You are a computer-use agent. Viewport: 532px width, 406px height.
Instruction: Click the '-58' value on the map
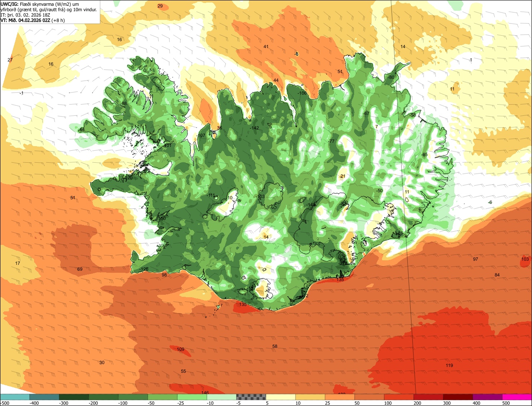413,115
